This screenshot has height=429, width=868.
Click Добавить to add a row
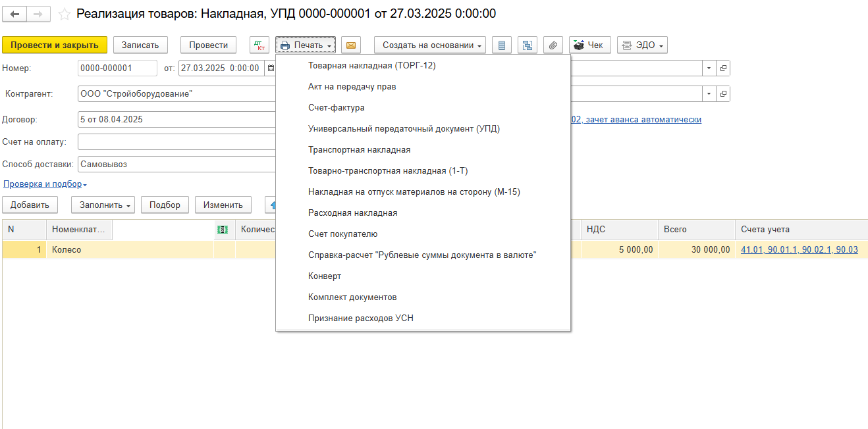(x=30, y=205)
